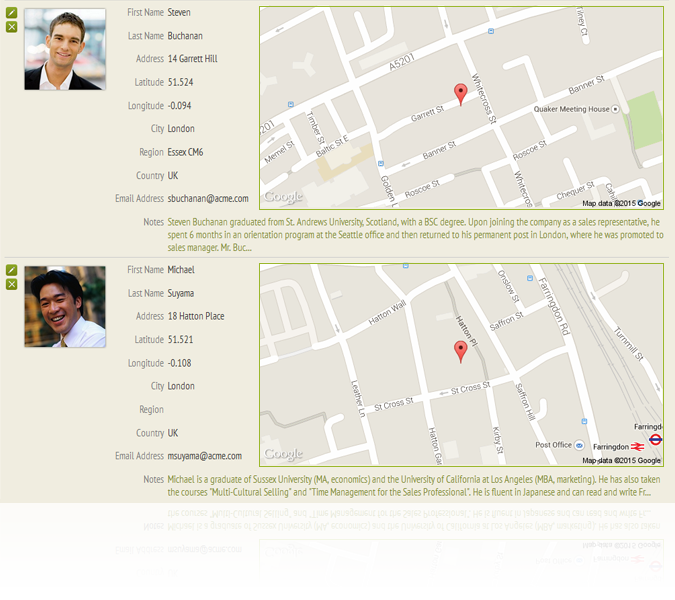675x600 pixels.
Task: Click the bus stop icon above Hatton Wall
Action: click(x=406, y=266)
